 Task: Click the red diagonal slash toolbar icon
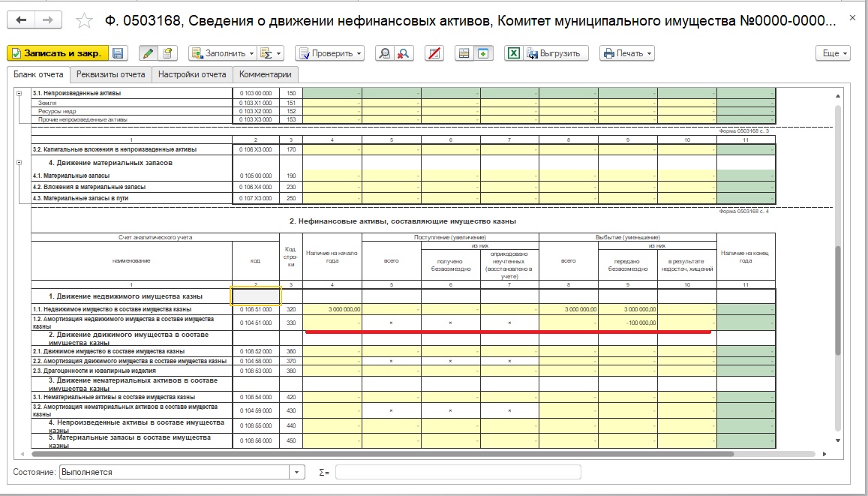point(433,53)
